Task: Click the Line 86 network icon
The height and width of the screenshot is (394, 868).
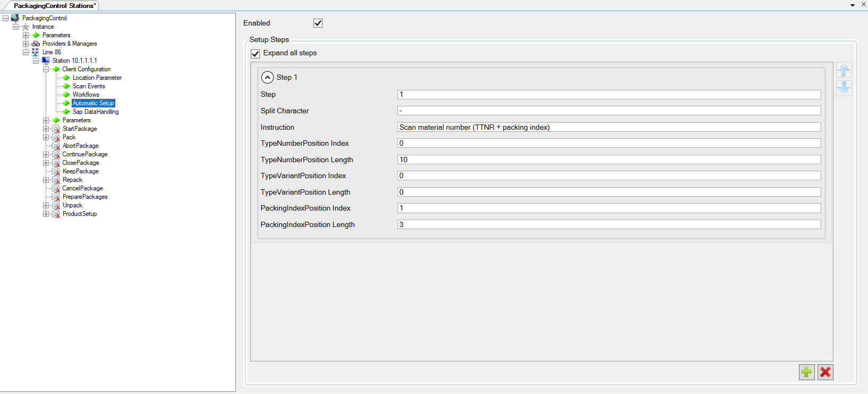Action: (36, 52)
